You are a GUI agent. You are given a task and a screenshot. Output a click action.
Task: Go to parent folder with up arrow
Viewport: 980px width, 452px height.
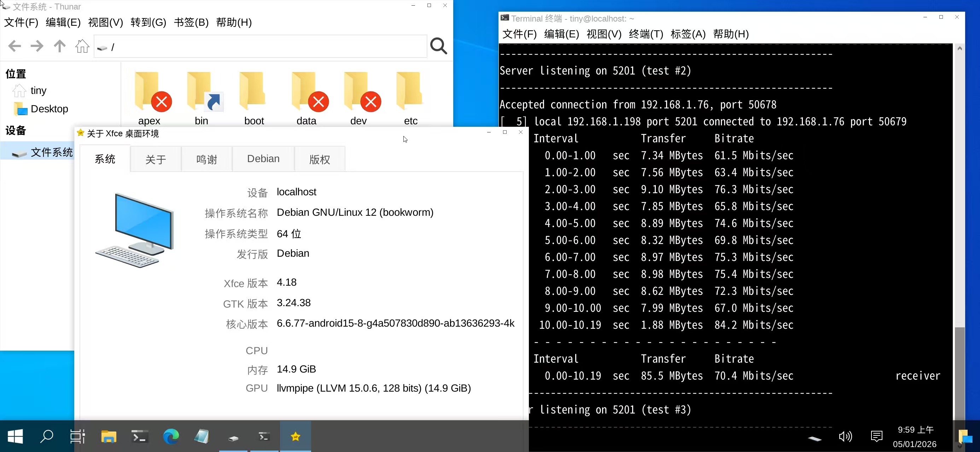[59, 46]
